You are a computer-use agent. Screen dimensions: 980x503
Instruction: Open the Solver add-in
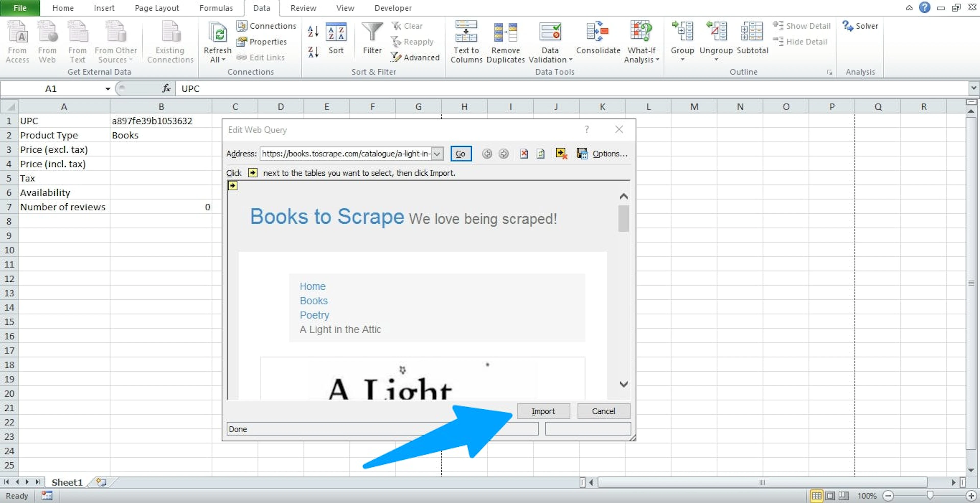[860, 26]
